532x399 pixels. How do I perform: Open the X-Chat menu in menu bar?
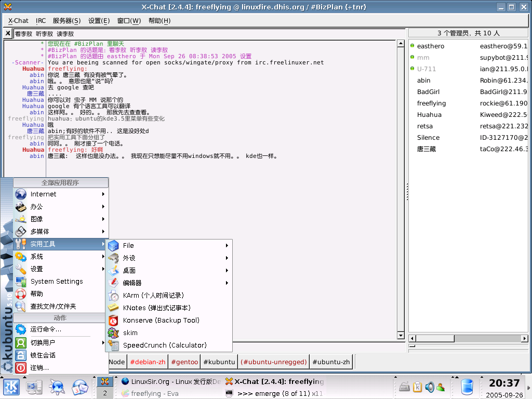click(x=18, y=21)
